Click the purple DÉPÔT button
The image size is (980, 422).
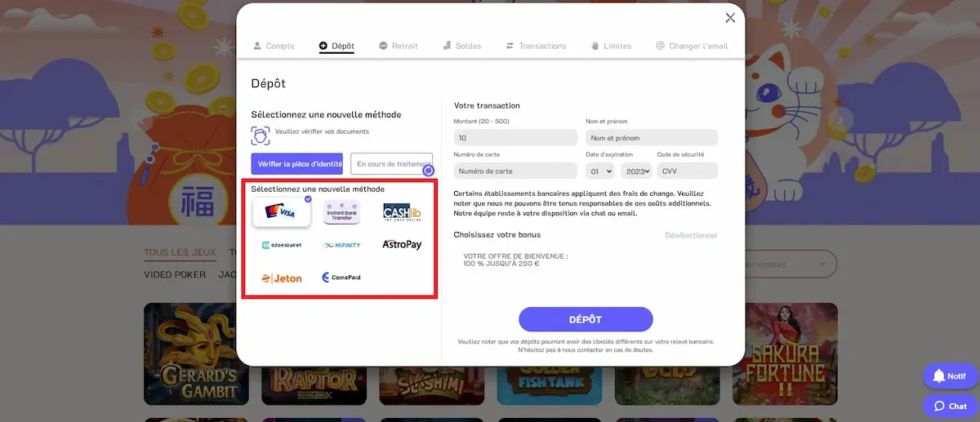click(x=586, y=319)
